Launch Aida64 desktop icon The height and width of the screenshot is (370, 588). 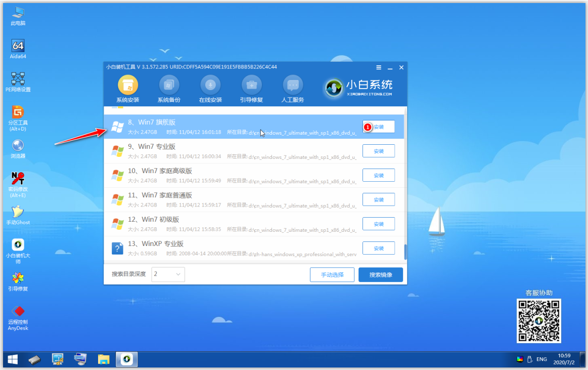[18, 49]
